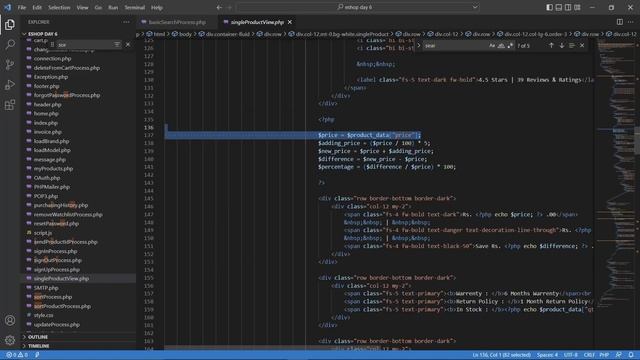Open the Selection menu
Image resolution: width=640 pixels, height=360 pixels.
click(59, 7)
